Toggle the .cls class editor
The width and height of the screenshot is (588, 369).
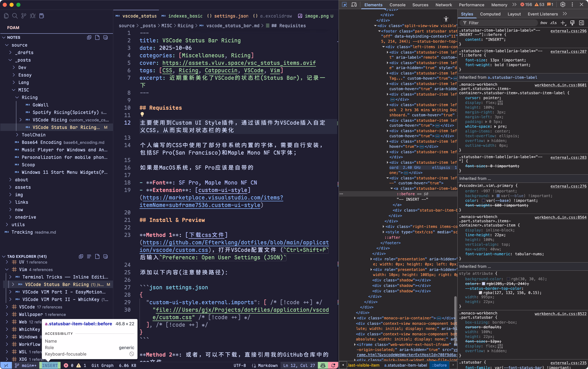click(553, 23)
